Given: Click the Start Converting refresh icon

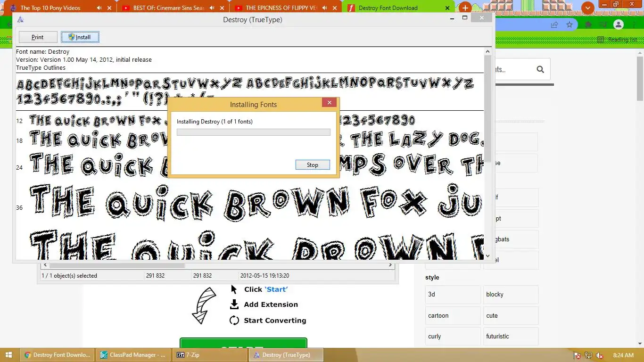Looking at the screenshot, I should (234, 321).
